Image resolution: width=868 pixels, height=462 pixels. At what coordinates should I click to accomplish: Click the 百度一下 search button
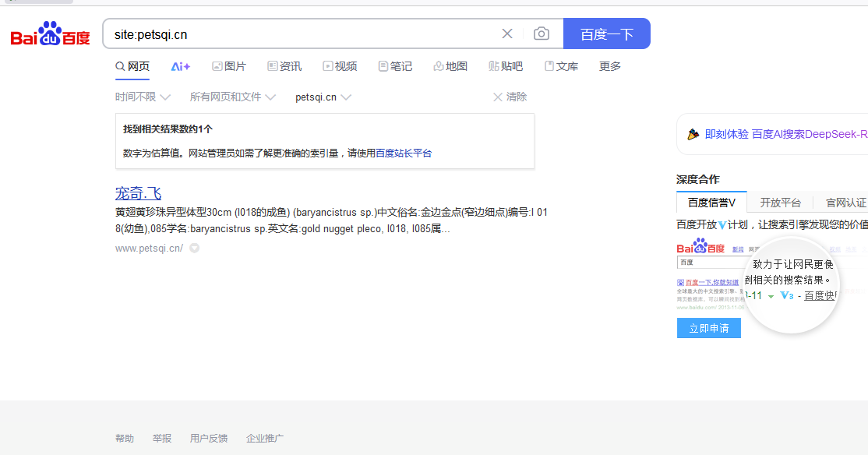pyautogui.click(x=607, y=34)
